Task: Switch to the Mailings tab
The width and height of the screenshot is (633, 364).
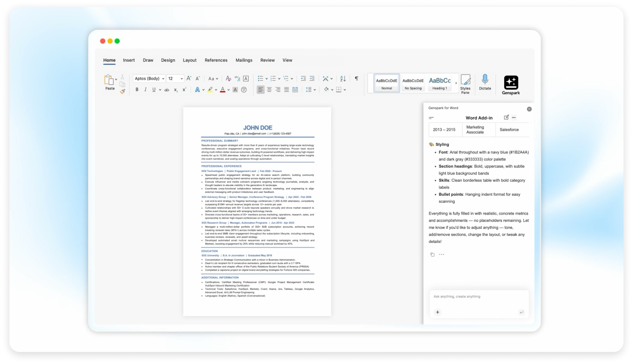Action: [244, 60]
